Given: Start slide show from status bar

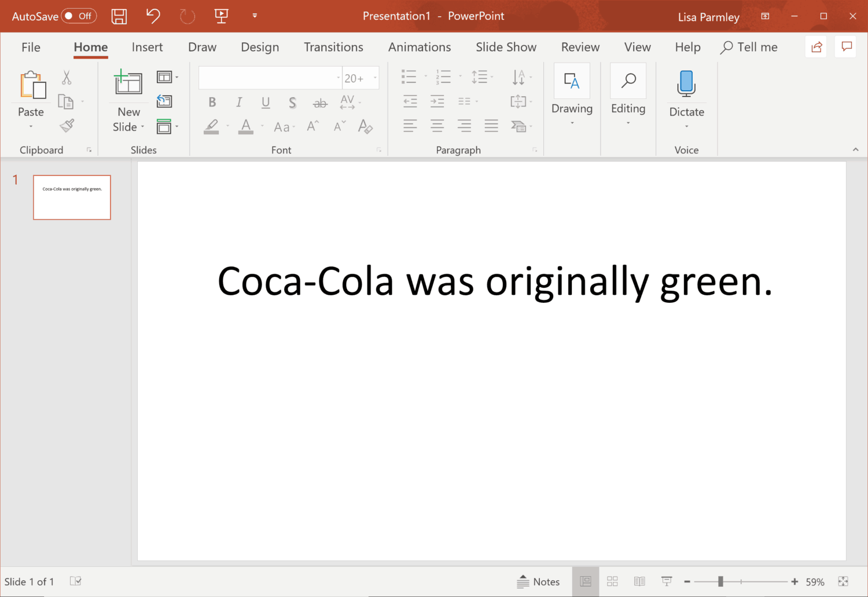Looking at the screenshot, I should 667,581.
